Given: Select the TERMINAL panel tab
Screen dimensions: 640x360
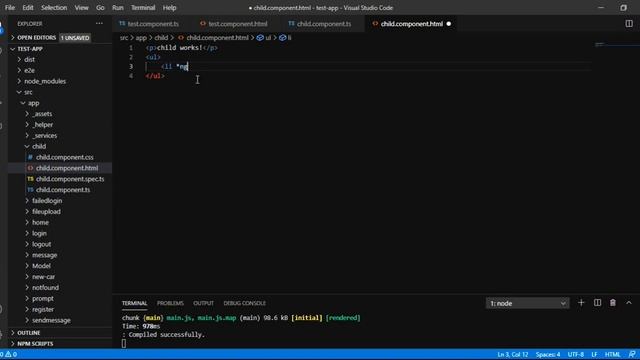Looking at the screenshot, I should click(134, 303).
